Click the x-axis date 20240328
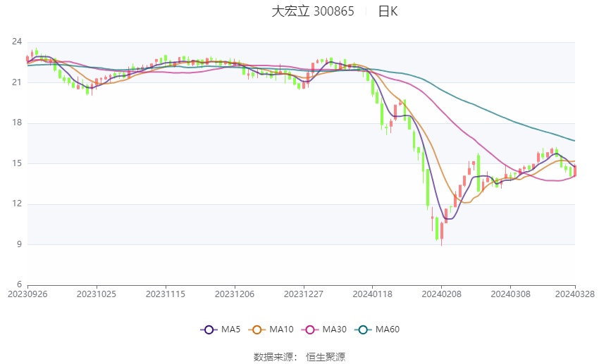599x364 pixels. point(575,294)
